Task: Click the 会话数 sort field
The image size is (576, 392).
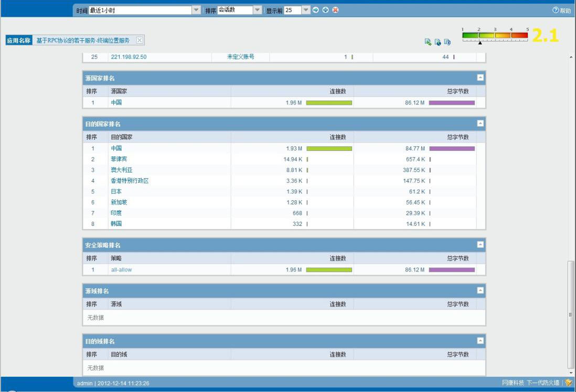Action: tap(235, 10)
